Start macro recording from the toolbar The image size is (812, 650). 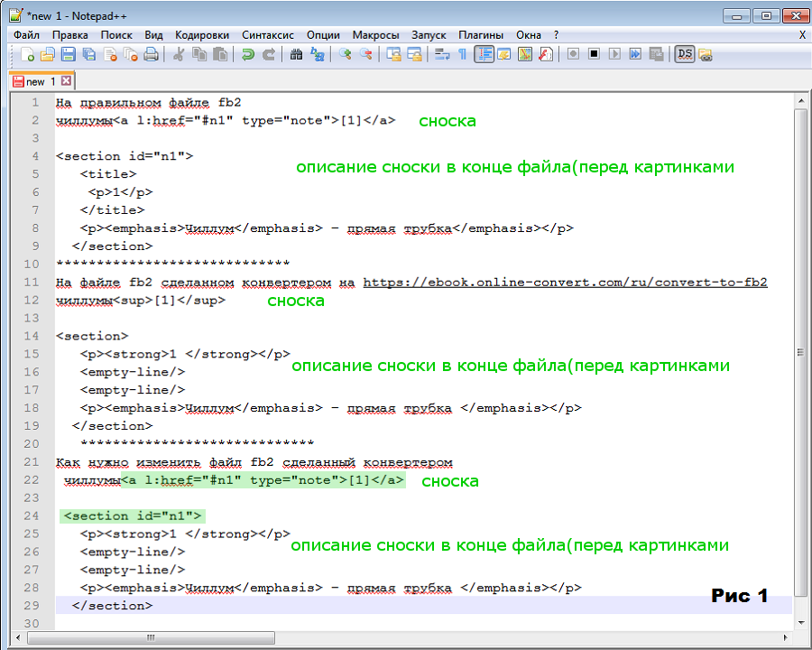click(573, 54)
